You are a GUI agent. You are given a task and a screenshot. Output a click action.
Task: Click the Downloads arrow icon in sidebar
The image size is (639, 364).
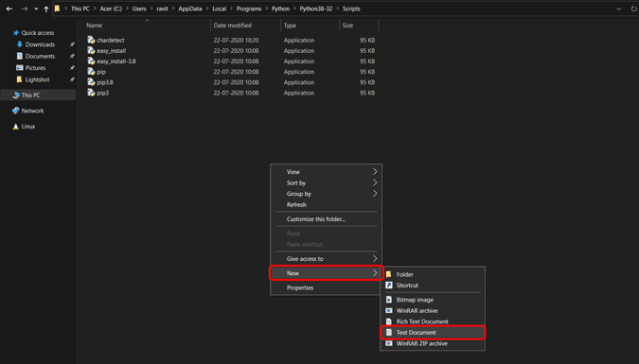coord(19,44)
